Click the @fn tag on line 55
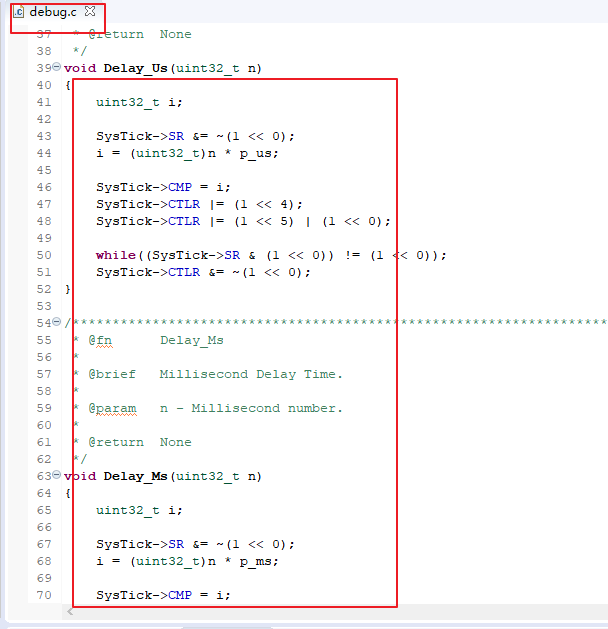Viewport: 608px width, 629px height. [x=99, y=340]
